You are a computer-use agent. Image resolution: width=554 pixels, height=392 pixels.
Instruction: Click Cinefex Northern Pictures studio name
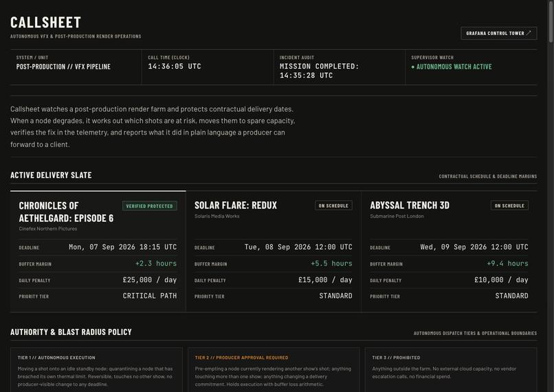pyautogui.click(x=48, y=229)
